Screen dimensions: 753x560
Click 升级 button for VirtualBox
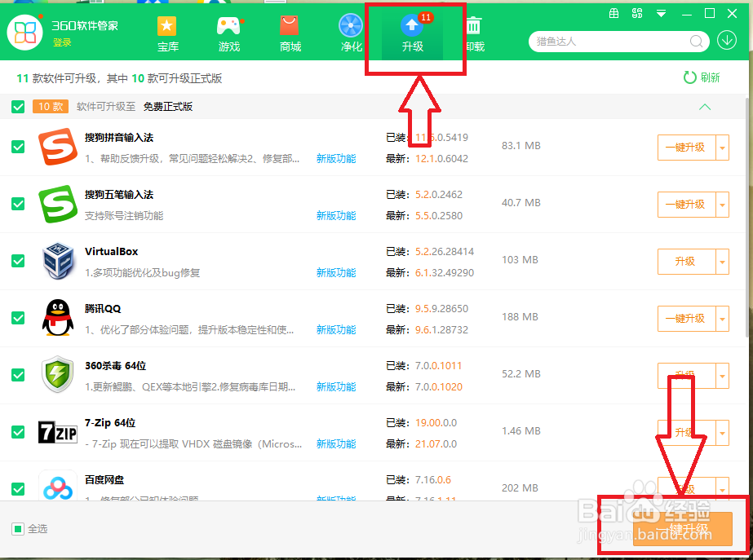686,262
